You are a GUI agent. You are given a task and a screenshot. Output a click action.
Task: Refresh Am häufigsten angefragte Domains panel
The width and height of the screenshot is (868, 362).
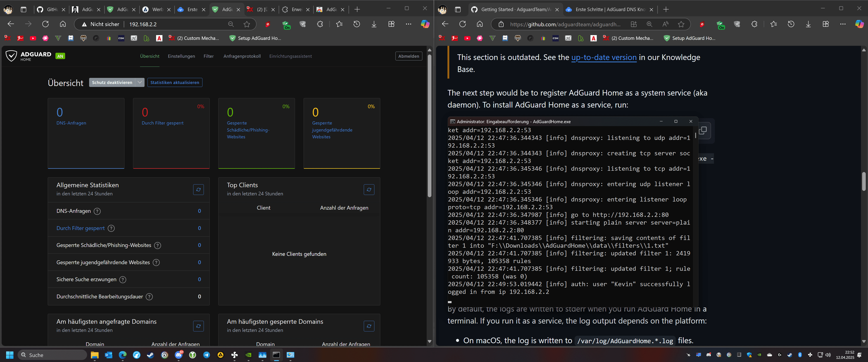[198, 326]
